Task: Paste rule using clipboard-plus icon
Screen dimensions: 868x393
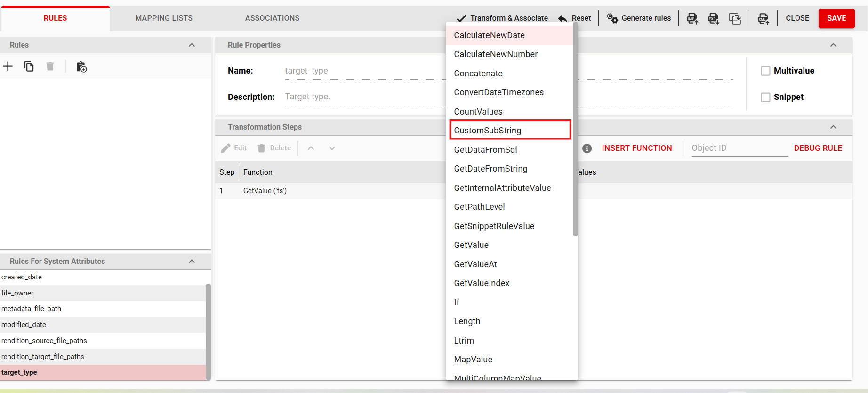Action: pos(81,67)
